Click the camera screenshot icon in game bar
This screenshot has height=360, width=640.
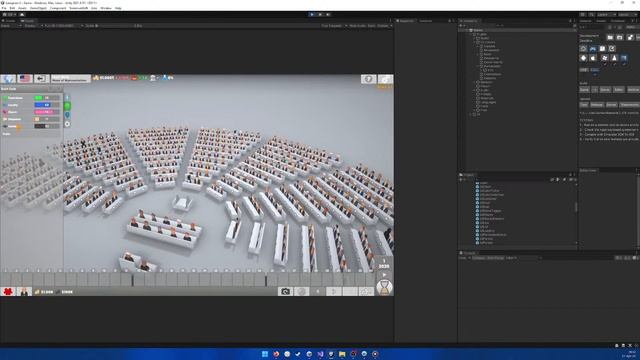click(x=285, y=291)
